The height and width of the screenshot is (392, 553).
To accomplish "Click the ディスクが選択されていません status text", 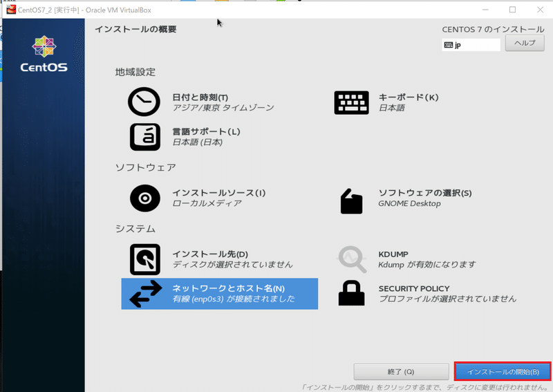I will pyautogui.click(x=232, y=265).
